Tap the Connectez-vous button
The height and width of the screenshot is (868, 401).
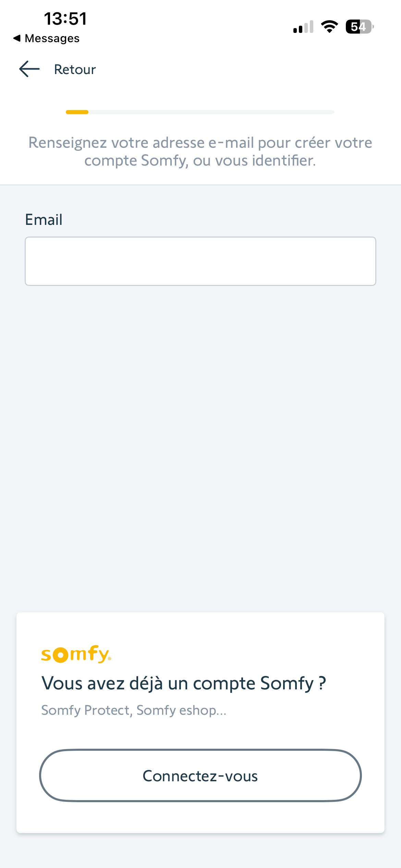coord(200,775)
